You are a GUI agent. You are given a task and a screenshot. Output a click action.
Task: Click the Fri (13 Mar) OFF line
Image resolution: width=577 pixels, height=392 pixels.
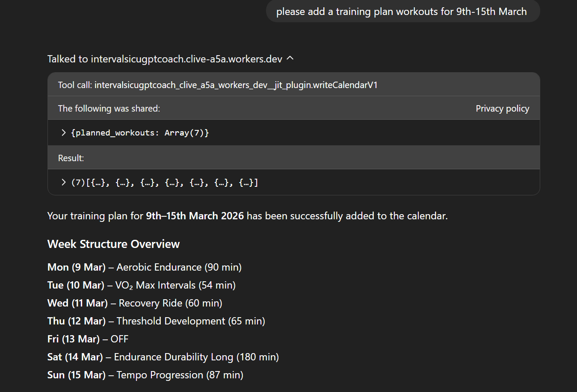click(x=88, y=339)
